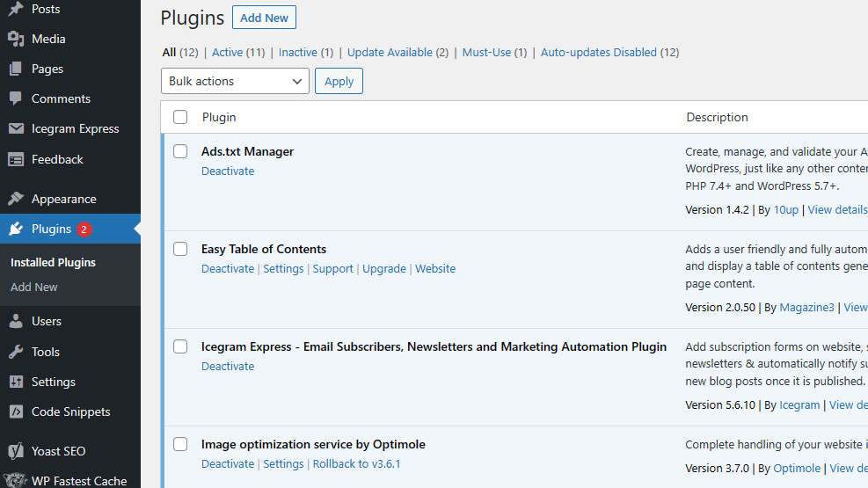Click Easy Table of Contents Upgrade link
Image resolution: width=868 pixels, height=488 pixels.
pos(384,268)
